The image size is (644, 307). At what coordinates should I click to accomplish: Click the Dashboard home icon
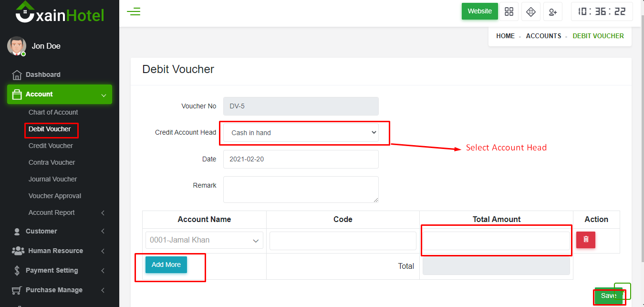pyautogui.click(x=17, y=75)
